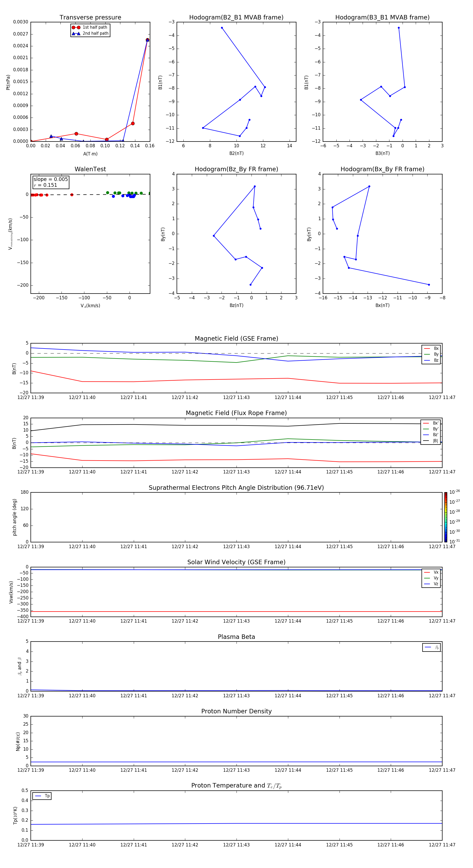Viewport: 473px width, 868px height.
Task: Click the 'Solar Wind Velocity (GSE Frame)' title
Action: (x=236, y=562)
